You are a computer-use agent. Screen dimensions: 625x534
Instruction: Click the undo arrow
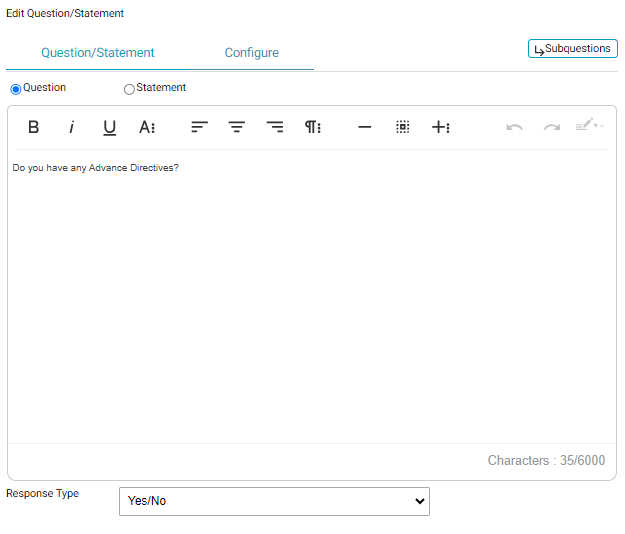[x=514, y=127]
